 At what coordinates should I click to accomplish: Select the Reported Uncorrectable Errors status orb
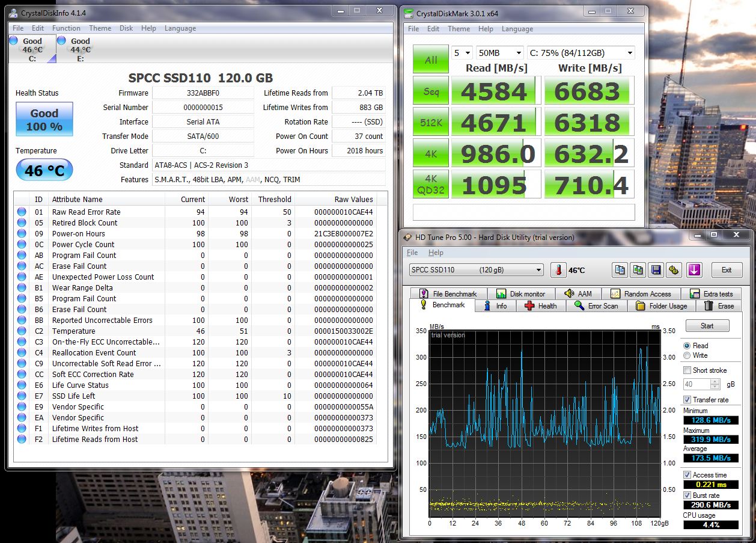click(x=22, y=320)
